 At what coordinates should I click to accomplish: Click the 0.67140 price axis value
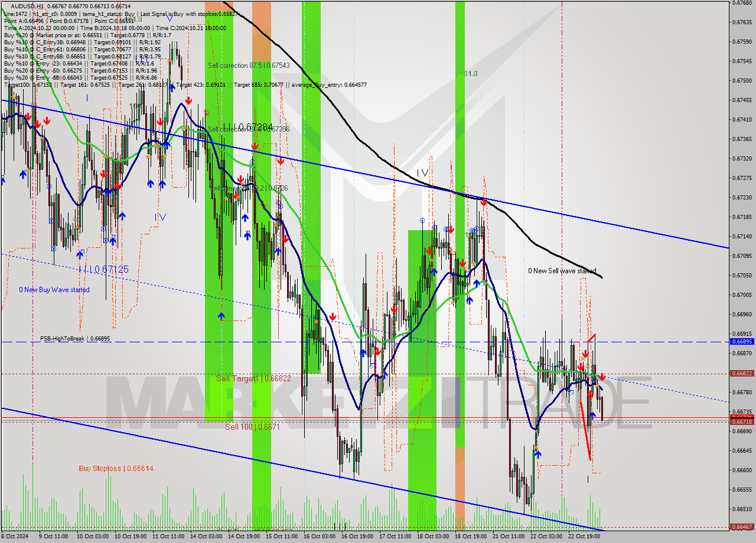coord(742,236)
